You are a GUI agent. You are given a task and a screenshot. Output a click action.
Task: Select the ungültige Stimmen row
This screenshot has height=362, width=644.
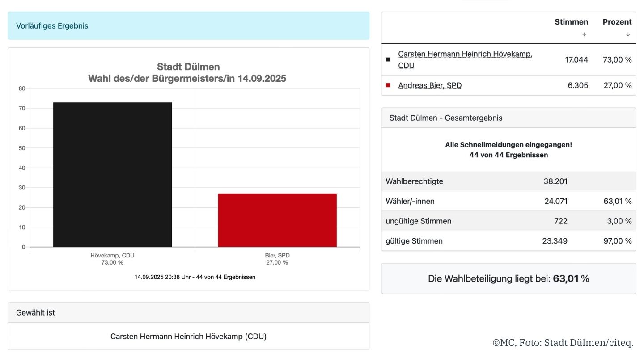point(508,221)
